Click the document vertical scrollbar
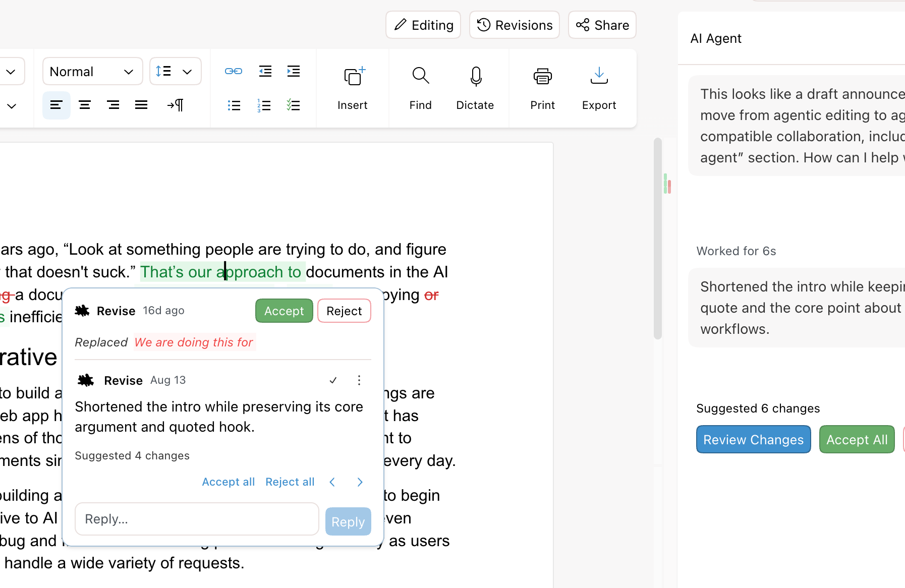905x588 pixels. tap(657, 239)
